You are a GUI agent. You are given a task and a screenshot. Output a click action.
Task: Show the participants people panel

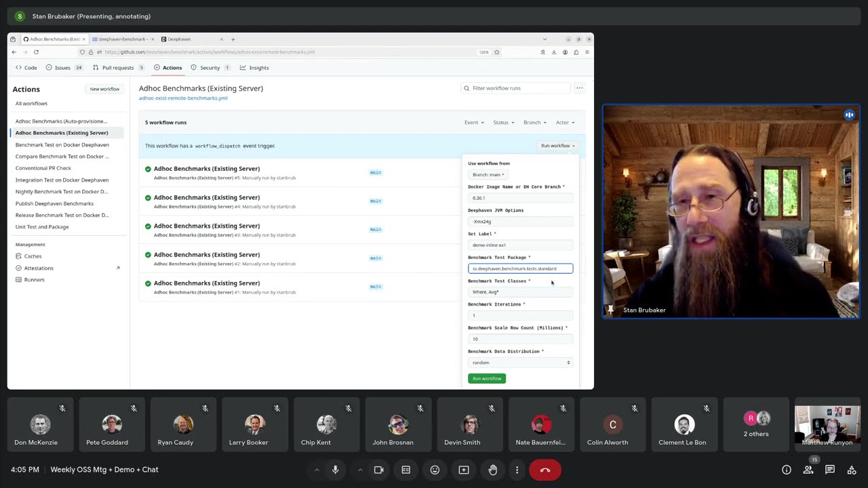[808, 470]
